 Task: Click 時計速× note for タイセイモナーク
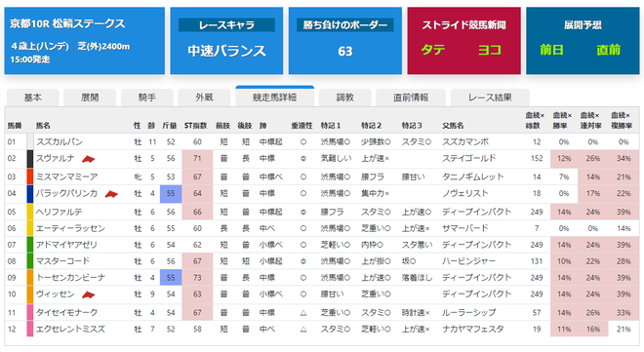(x=416, y=313)
